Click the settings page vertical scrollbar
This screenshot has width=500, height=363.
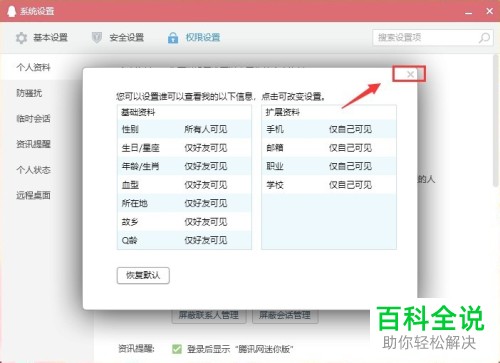pyautogui.click(x=496, y=120)
